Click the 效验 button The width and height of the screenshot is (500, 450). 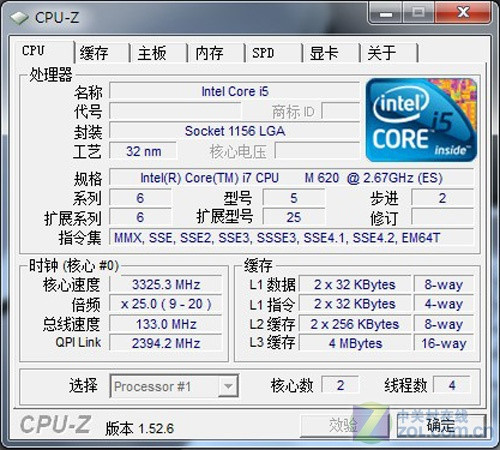point(345,425)
